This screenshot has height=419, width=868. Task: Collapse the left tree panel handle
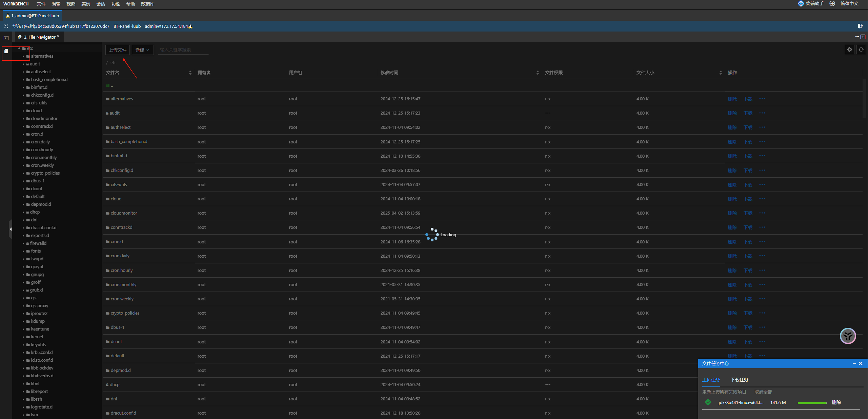(11, 229)
